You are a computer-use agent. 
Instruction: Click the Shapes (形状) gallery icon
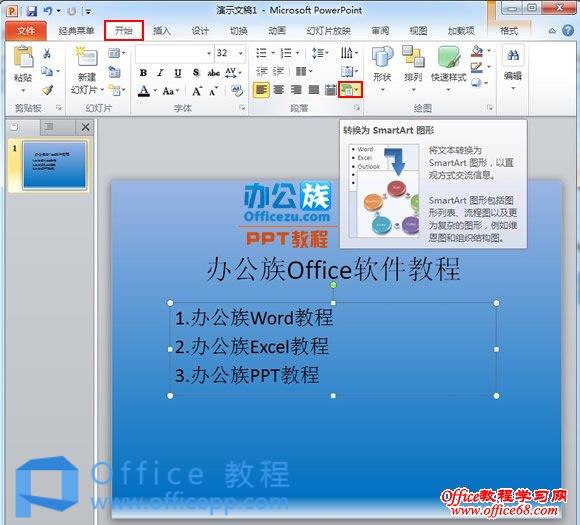coord(382,58)
